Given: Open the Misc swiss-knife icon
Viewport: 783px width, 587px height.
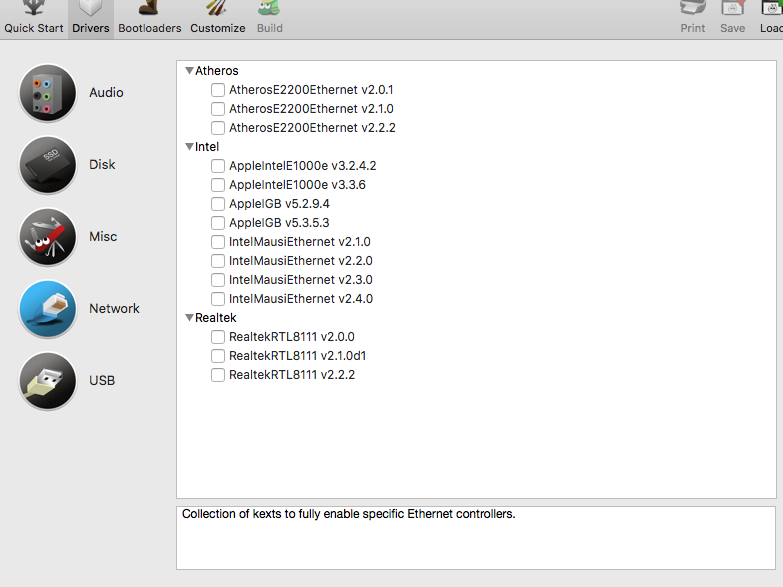Looking at the screenshot, I should pos(47,237).
